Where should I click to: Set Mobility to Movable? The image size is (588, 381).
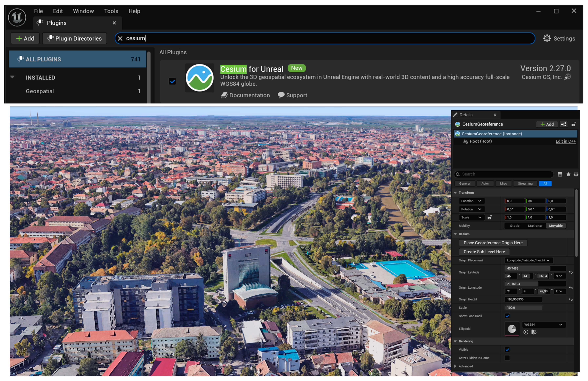556,226
